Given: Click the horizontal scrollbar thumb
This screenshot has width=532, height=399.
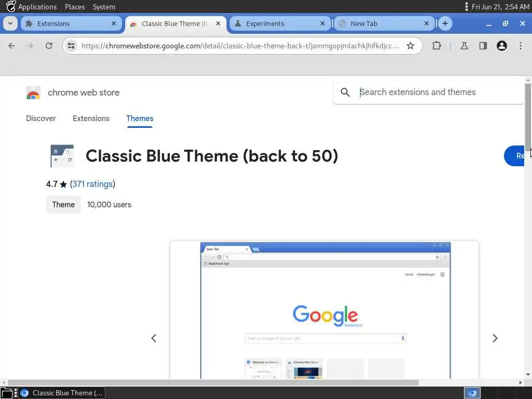Looking at the screenshot, I should tap(213, 383).
